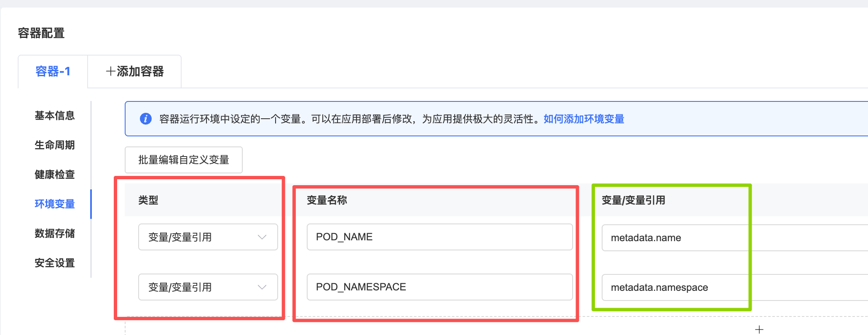Switch to the 容器-1 tab
Screen dimensions: 868x335
[x=53, y=72]
